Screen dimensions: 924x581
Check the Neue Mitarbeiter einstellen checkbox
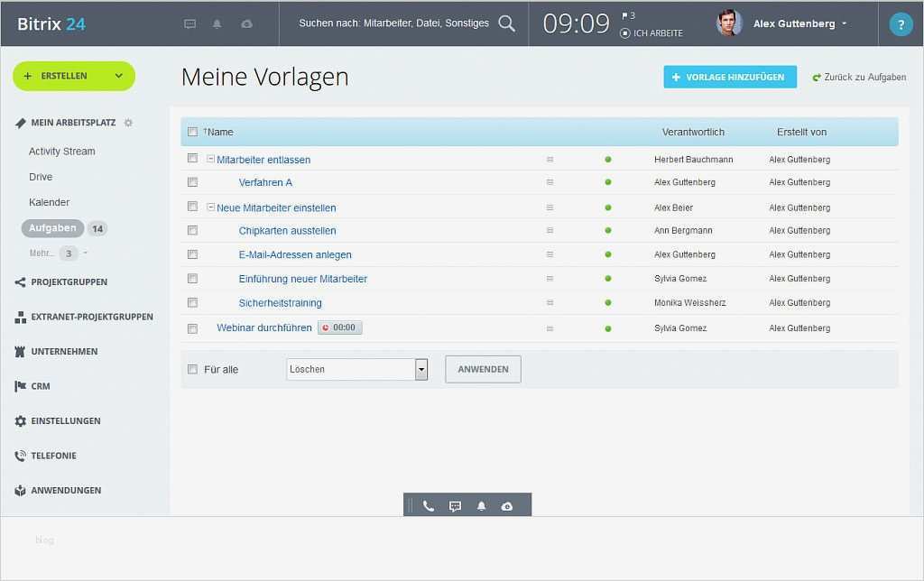click(x=193, y=207)
